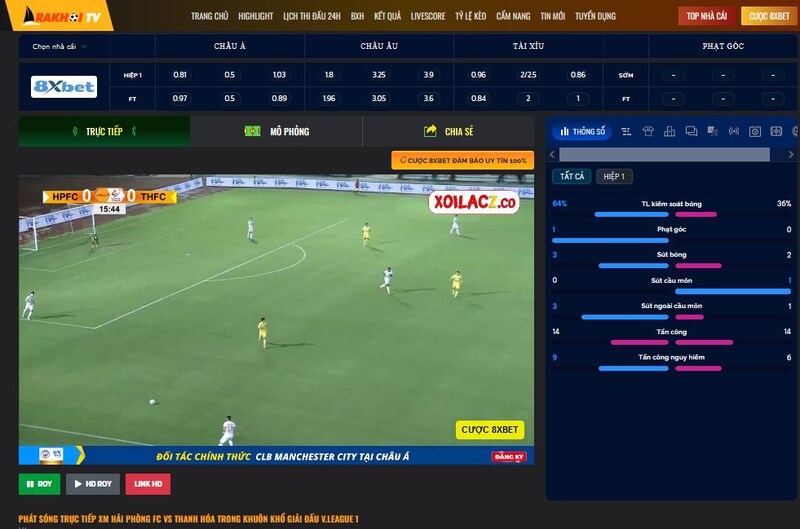The image size is (800, 529).
Task: Open the timeline events list icon
Action: click(x=626, y=132)
